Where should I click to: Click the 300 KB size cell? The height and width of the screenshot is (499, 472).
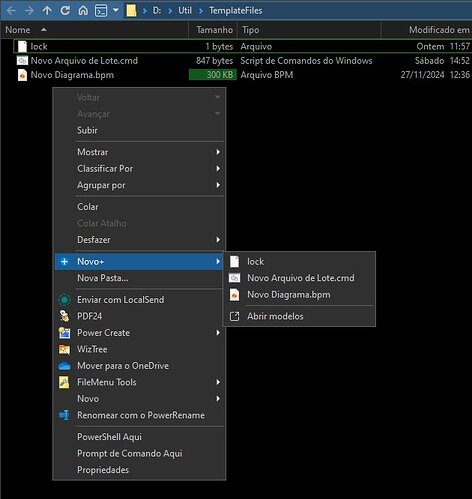coord(213,75)
